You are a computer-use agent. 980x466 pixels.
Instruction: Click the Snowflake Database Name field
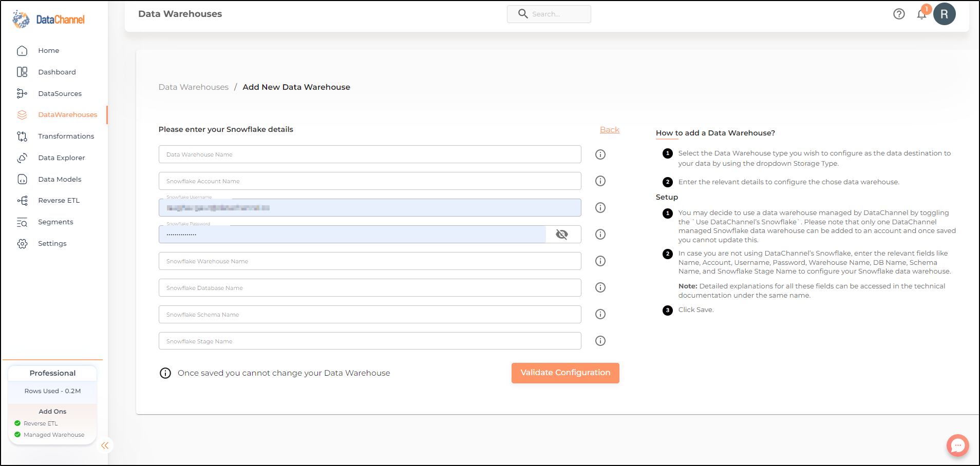click(370, 288)
